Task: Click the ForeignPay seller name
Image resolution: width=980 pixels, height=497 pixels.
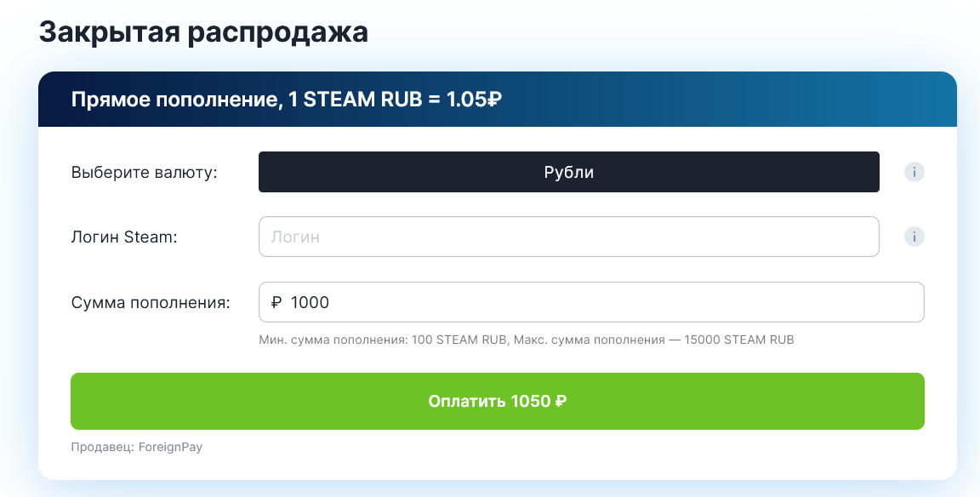Action: click(171, 447)
